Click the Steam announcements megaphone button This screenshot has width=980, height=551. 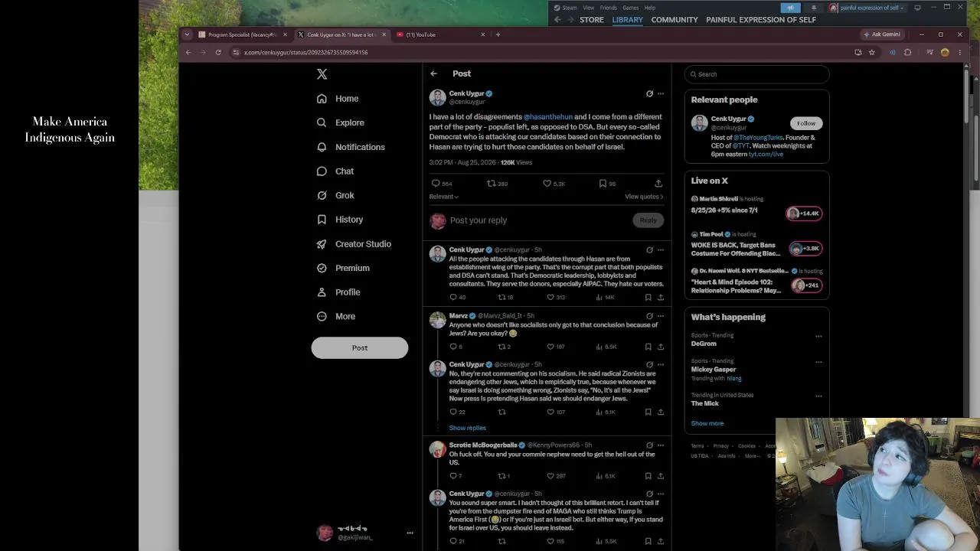click(x=791, y=8)
